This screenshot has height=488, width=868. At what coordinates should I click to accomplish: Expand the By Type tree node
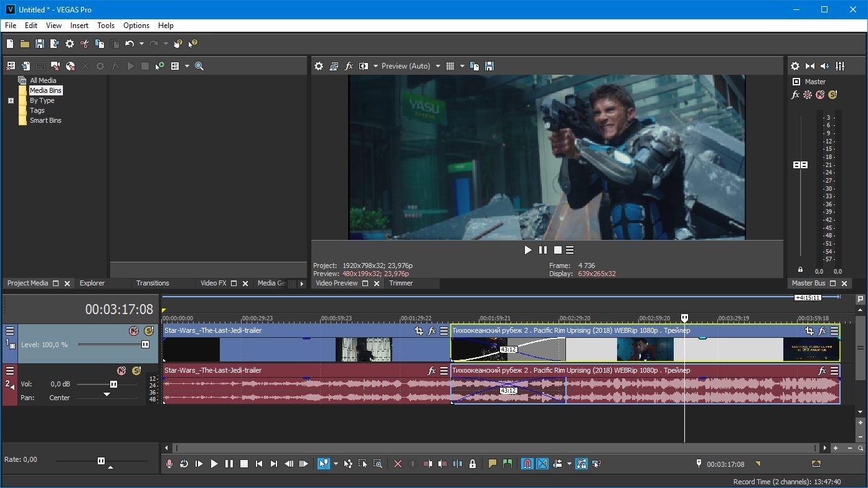click(x=11, y=100)
